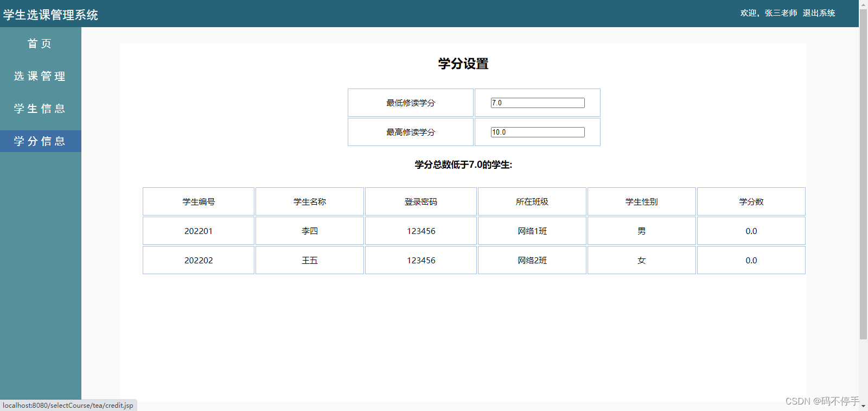Screen dimensions: 868x411
Task: Click the 最低修读学分 label cell
Action: [411, 103]
